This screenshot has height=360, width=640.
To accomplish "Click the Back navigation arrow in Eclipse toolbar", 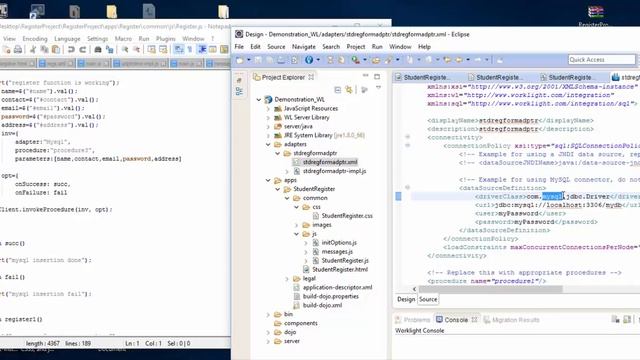I will (459, 60).
